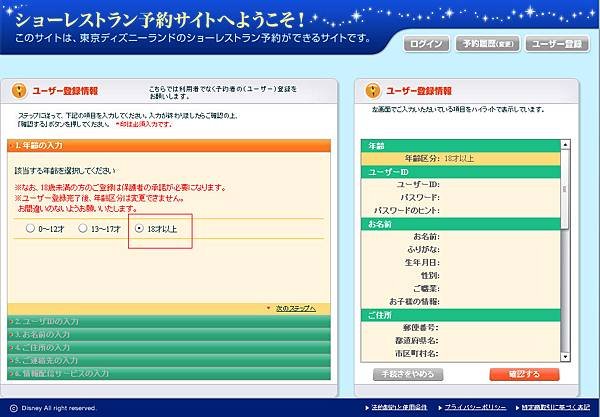Click the 次のステップへ link

(296, 308)
